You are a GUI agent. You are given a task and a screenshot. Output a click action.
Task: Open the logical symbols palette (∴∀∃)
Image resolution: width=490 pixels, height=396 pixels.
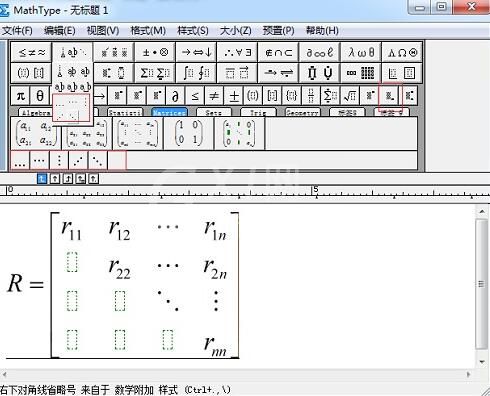237,52
